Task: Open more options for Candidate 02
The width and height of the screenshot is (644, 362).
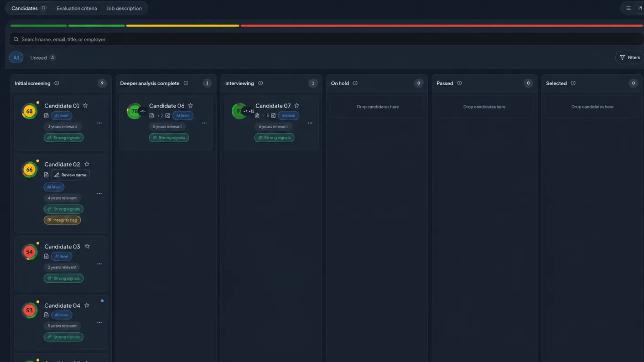Action: coord(99,193)
